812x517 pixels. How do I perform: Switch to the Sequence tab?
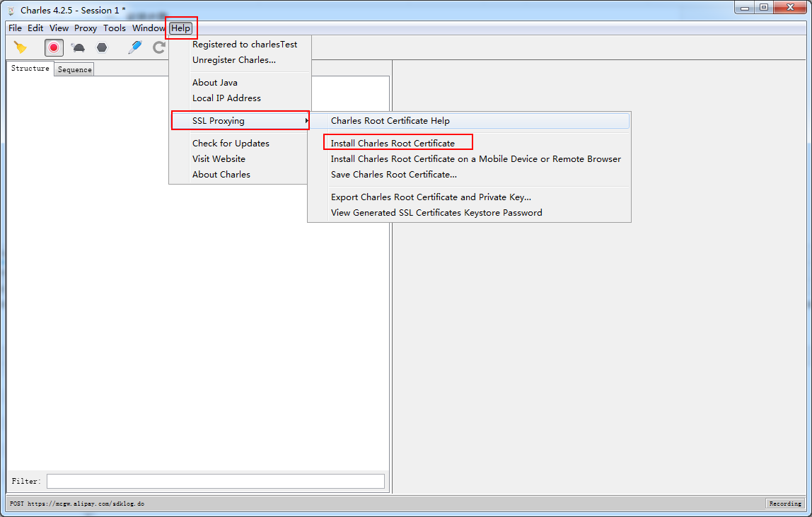pos(74,69)
